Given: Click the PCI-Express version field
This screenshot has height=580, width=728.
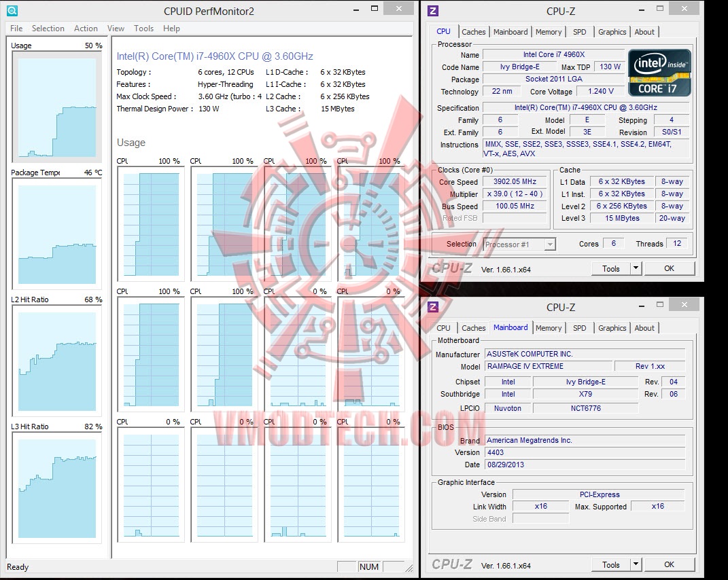Looking at the screenshot, I should click(x=599, y=494).
